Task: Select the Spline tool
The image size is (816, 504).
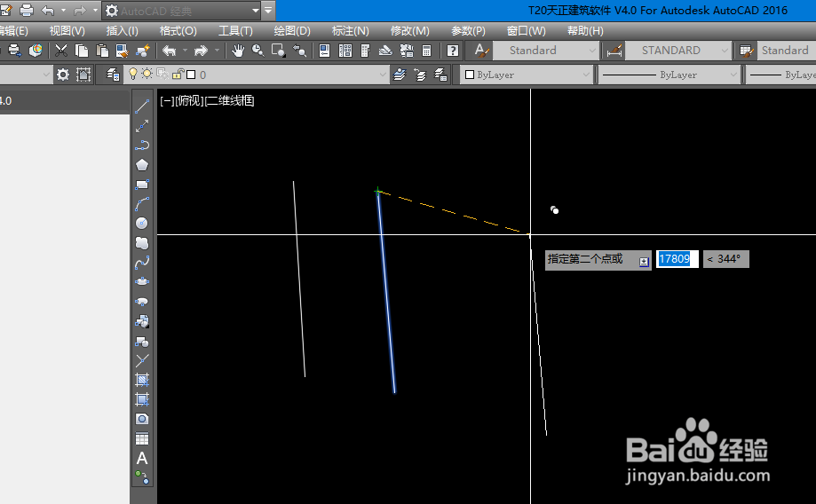Action: click(142, 263)
